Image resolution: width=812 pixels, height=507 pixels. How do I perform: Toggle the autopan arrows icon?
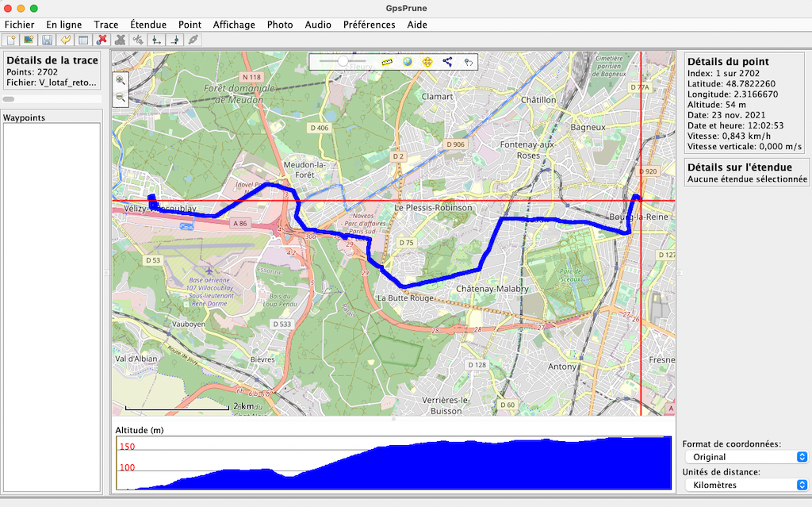point(427,62)
